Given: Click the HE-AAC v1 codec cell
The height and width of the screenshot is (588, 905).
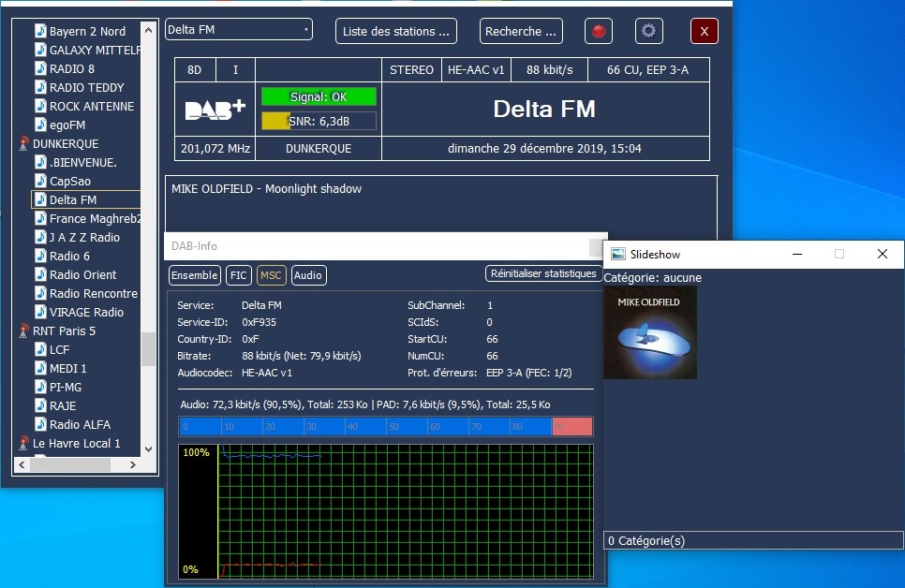Looking at the screenshot, I should pos(476,70).
